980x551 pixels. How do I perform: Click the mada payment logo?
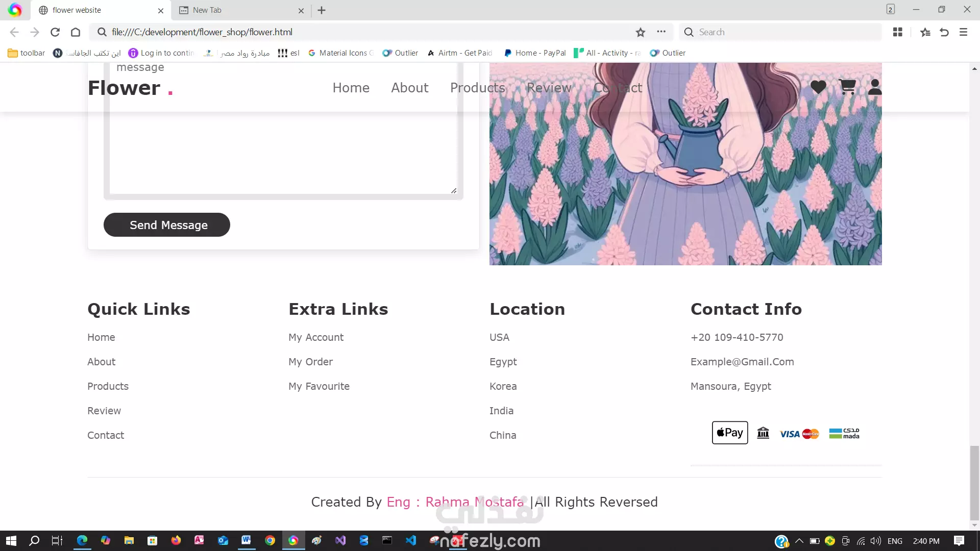pos(844,433)
